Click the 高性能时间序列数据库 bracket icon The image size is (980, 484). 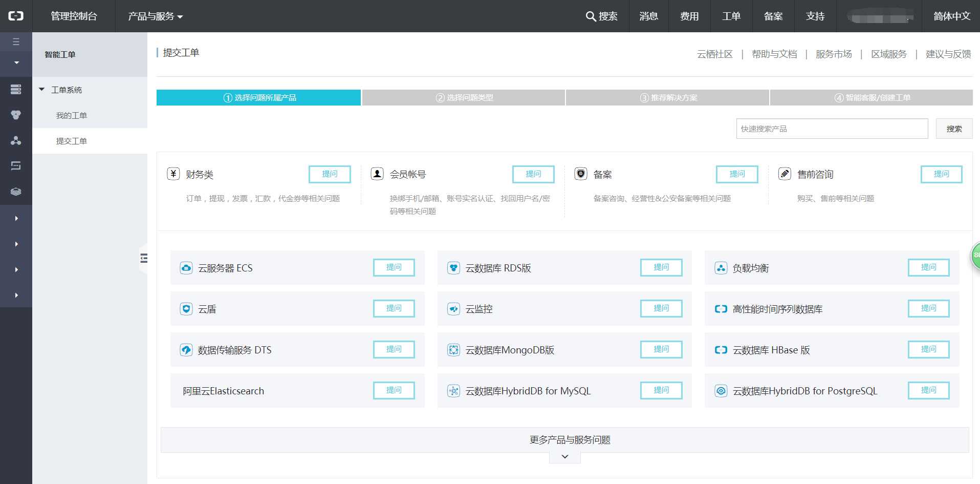721,309
